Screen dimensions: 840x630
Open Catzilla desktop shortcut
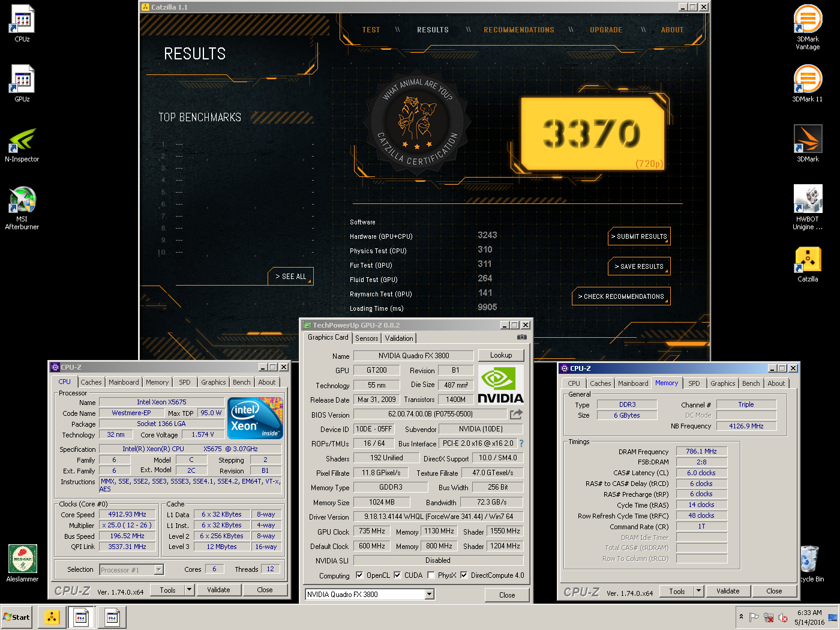[808, 264]
